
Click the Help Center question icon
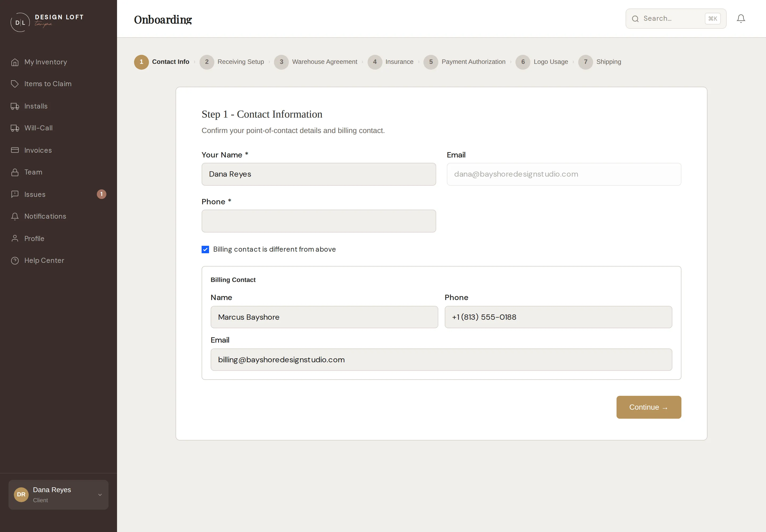click(x=15, y=260)
